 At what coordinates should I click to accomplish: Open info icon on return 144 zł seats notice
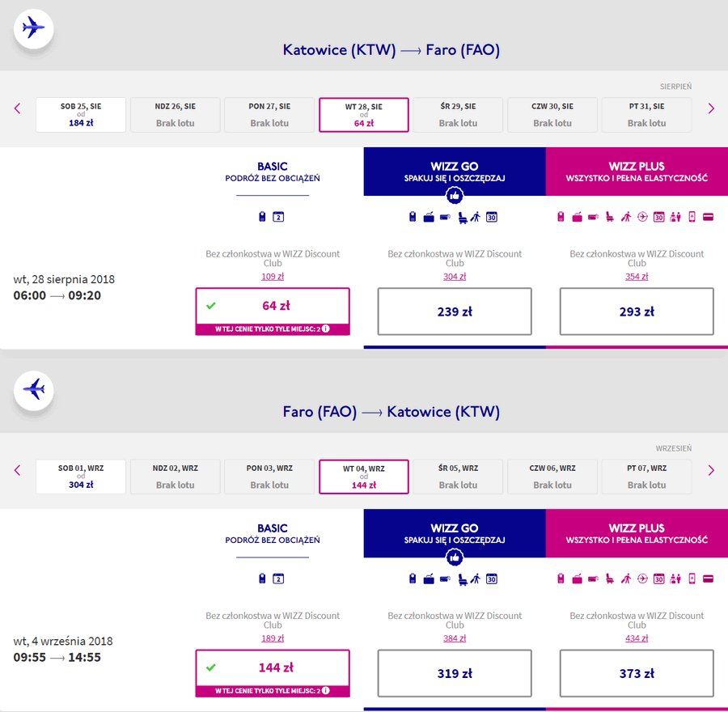point(326,691)
